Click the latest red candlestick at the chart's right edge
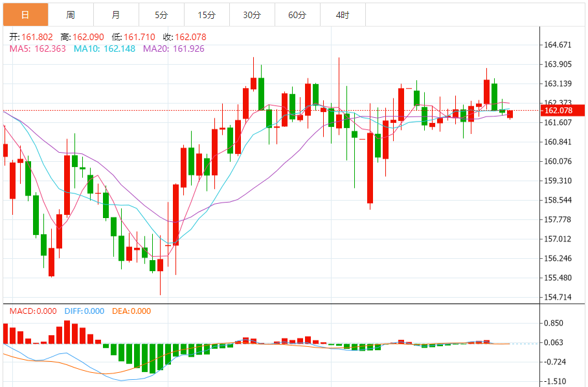The image size is (588, 387). click(510, 115)
